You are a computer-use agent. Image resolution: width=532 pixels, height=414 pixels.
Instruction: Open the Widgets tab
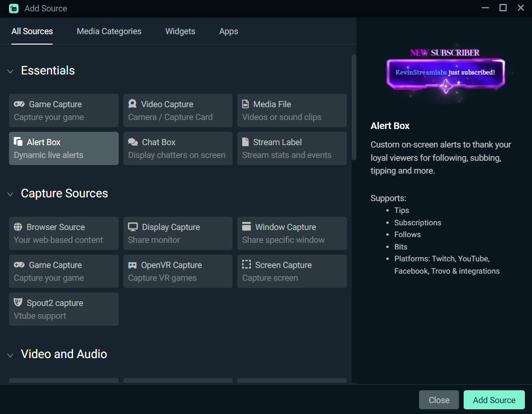pyautogui.click(x=180, y=31)
